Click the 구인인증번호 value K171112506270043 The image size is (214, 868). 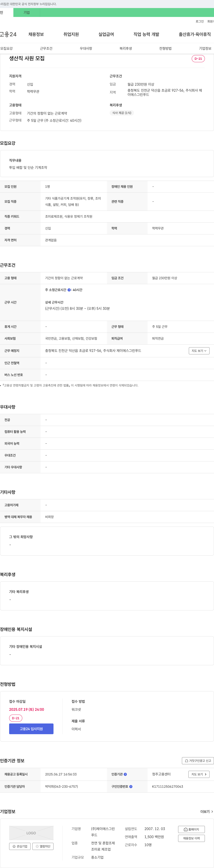[x=167, y=786]
